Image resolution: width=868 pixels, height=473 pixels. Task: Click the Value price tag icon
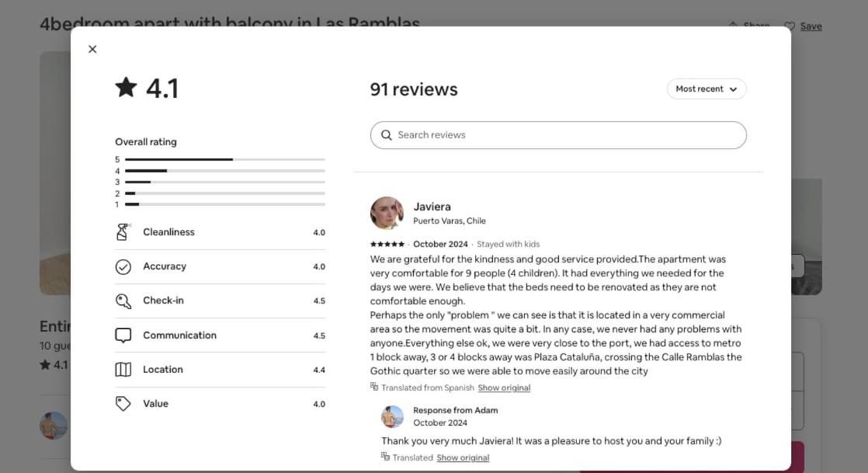(123, 404)
